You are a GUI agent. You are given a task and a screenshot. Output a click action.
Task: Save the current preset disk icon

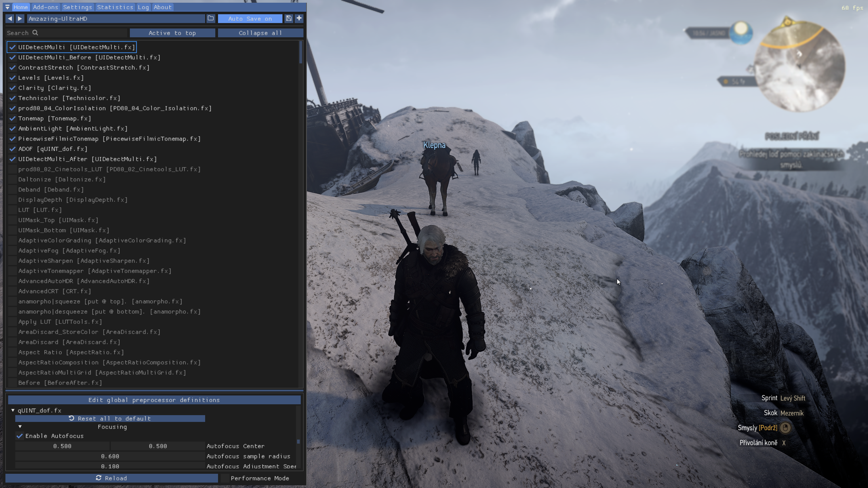289,19
